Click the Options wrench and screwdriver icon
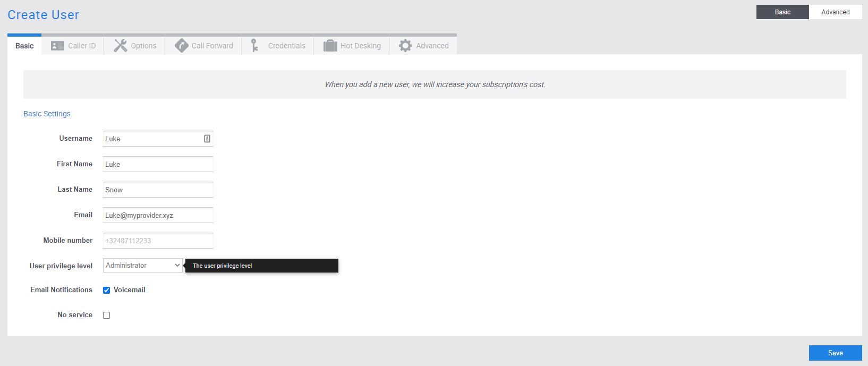The height and width of the screenshot is (366, 868). (x=121, y=46)
